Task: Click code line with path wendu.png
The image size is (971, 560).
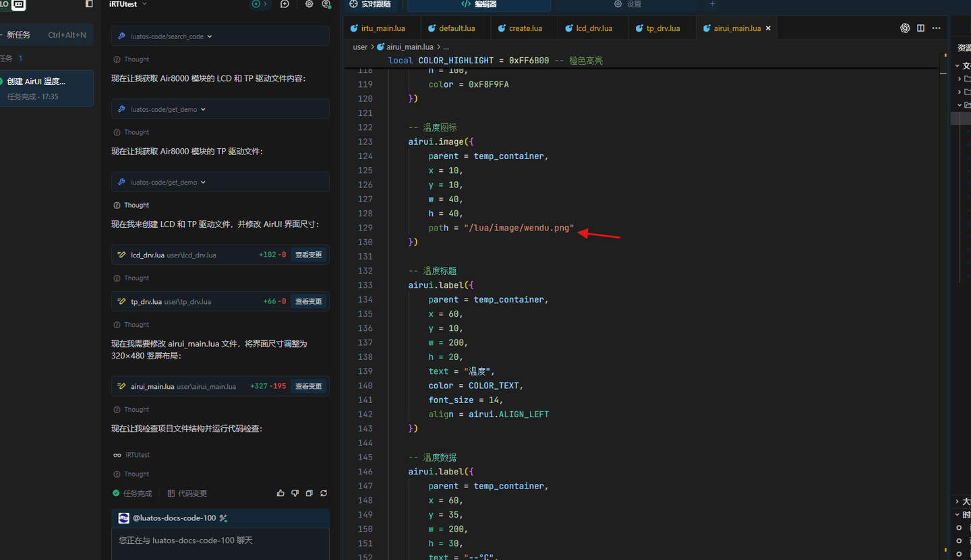Action: 501,228
